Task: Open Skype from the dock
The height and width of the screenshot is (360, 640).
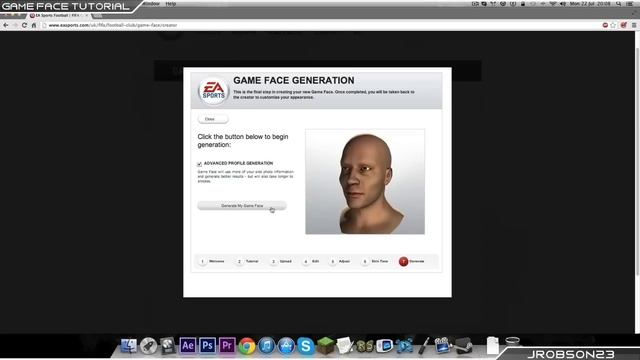Action: click(x=306, y=346)
